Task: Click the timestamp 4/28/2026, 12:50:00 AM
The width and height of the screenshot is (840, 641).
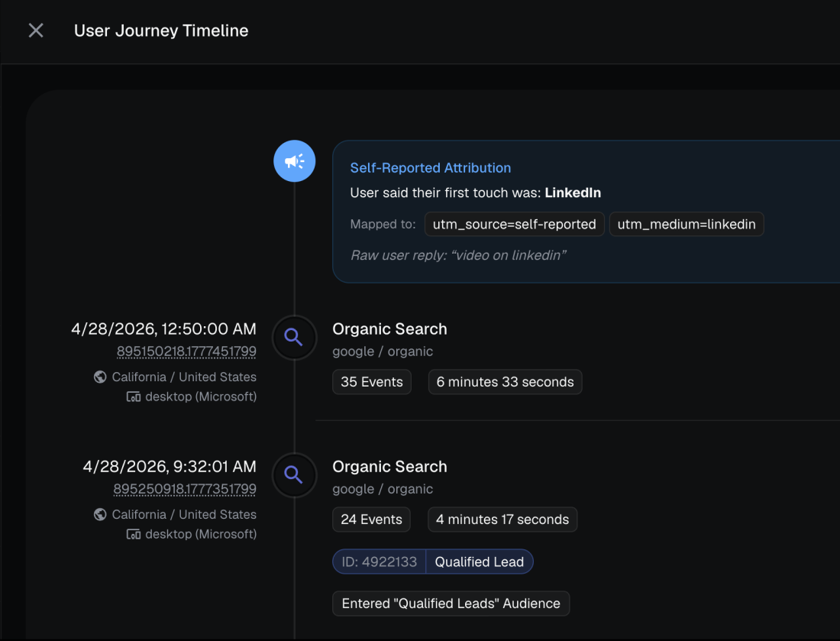Action: pos(164,329)
